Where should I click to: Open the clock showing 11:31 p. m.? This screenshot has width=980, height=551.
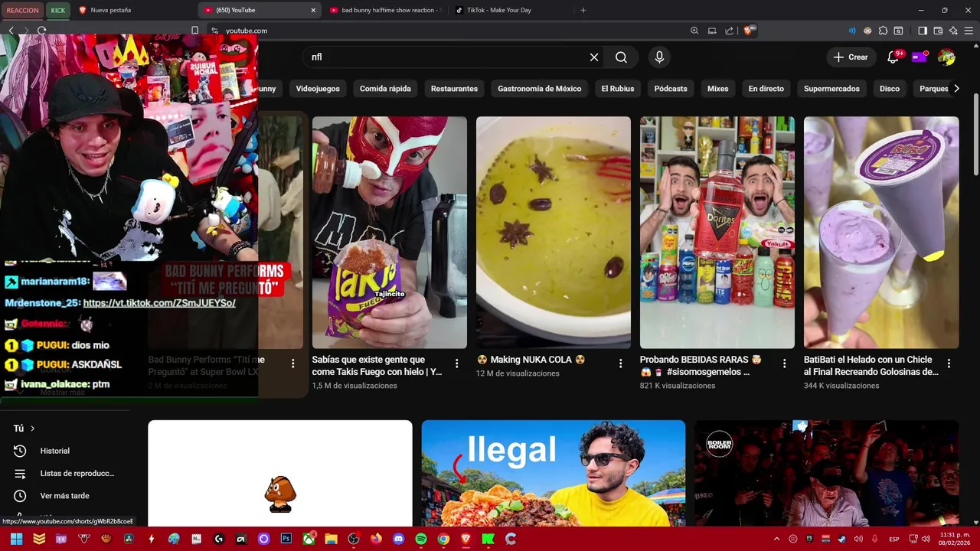(954, 539)
